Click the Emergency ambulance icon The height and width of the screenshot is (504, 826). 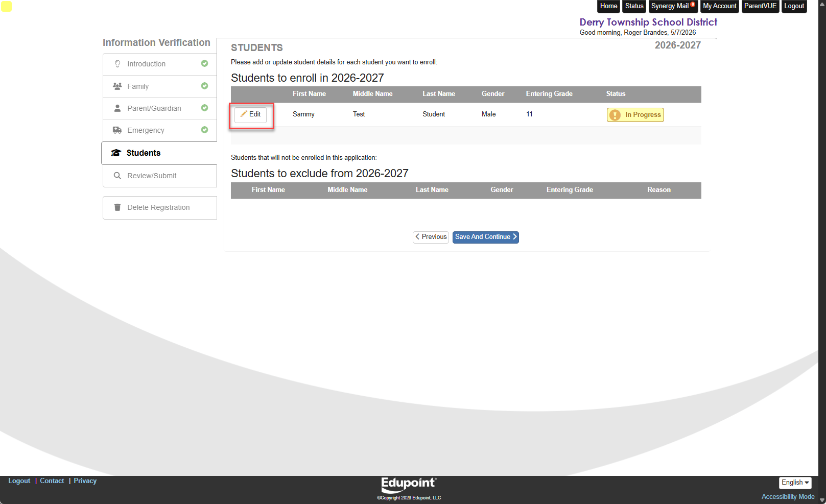117,130
